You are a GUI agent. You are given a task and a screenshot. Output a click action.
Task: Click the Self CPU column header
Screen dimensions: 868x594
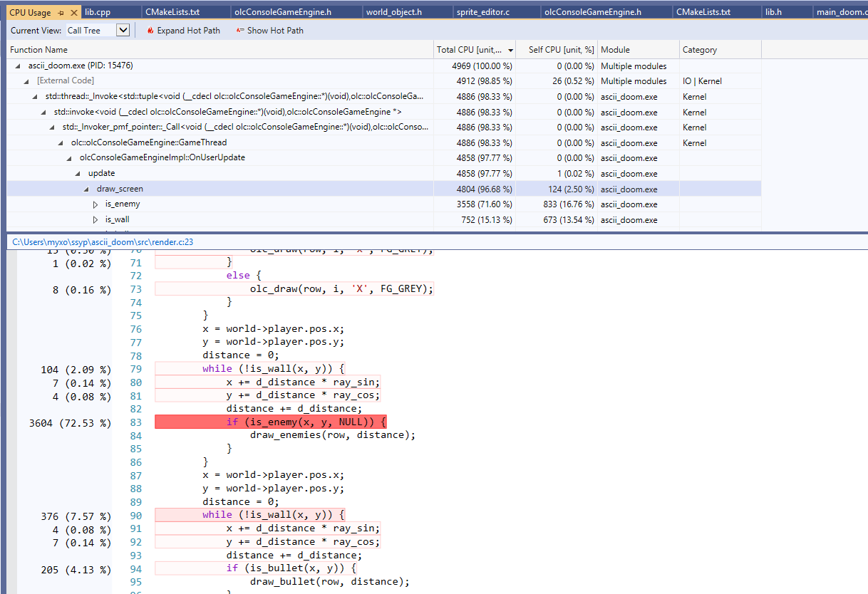563,50
